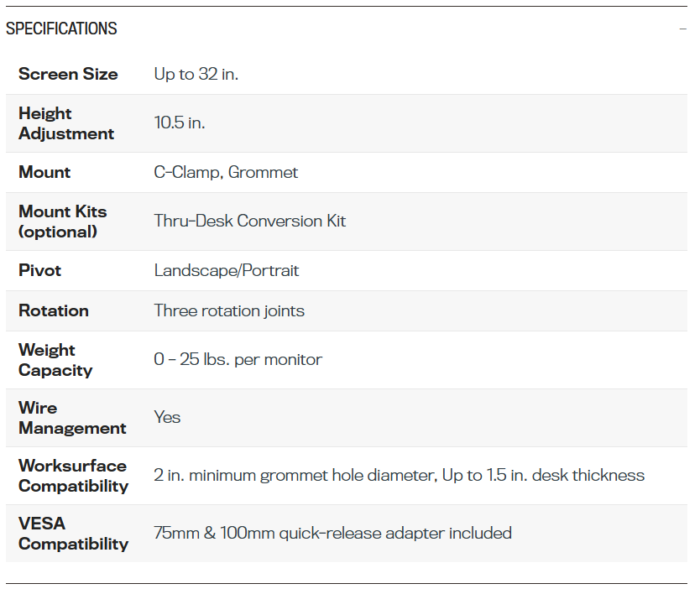Select the Height Adjustment row label
The width and height of the screenshot is (700, 589).
pyautogui.click(x=66, y=123)
